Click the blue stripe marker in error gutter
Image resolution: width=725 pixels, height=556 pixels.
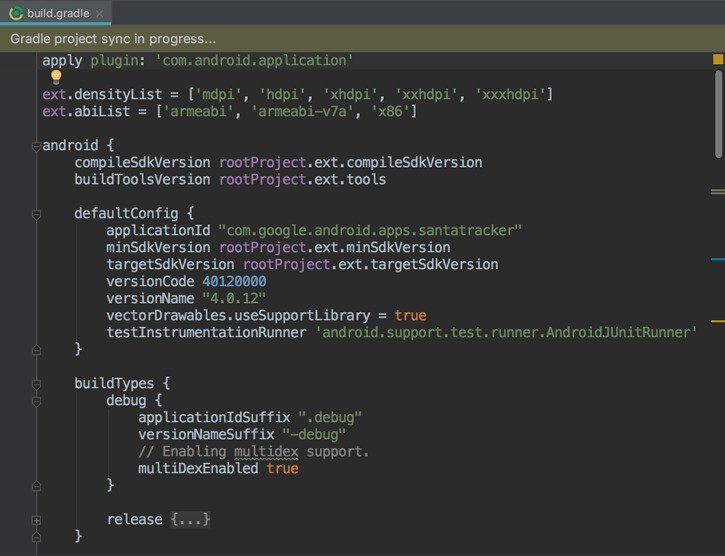(x=717, y=259)
